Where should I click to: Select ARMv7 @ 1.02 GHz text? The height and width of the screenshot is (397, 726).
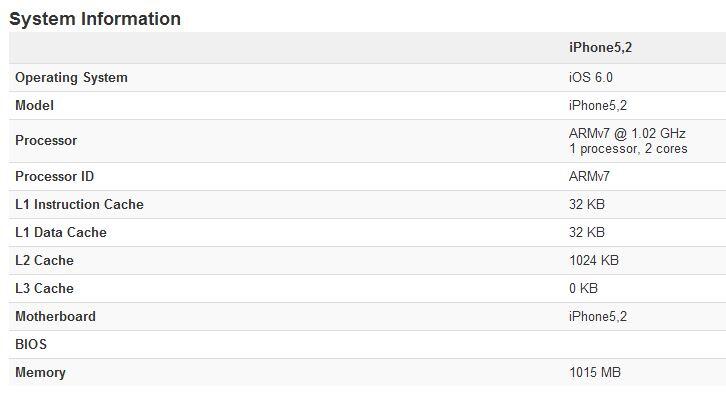(x=627, y=133)
